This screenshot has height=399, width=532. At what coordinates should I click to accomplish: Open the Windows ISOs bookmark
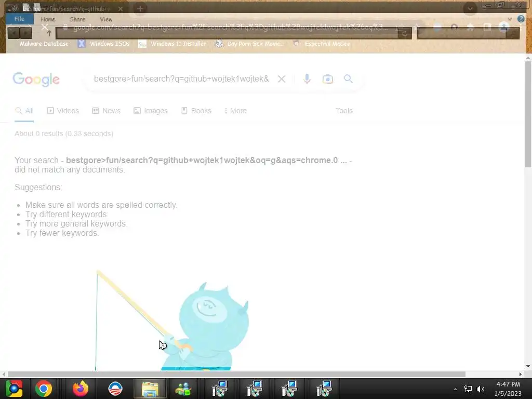click(x=103, y=44)
